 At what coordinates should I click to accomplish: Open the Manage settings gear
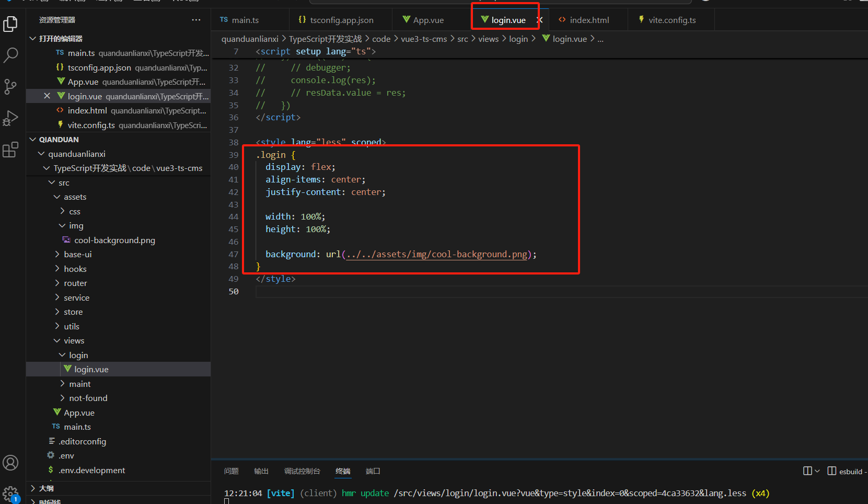10,494
